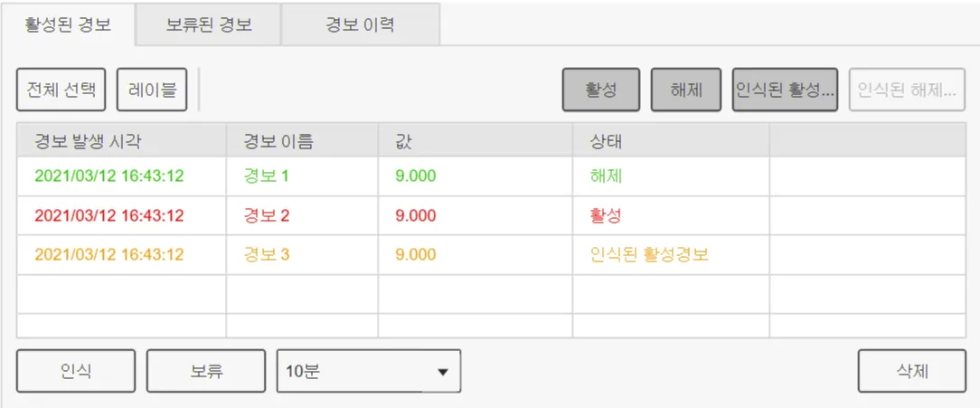
Task: Click the 전체 선택 button
Action: tap(61, 90)
